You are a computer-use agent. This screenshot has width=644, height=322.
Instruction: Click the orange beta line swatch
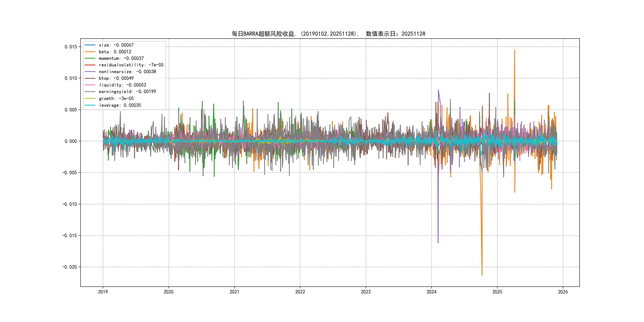coord(90,52)
